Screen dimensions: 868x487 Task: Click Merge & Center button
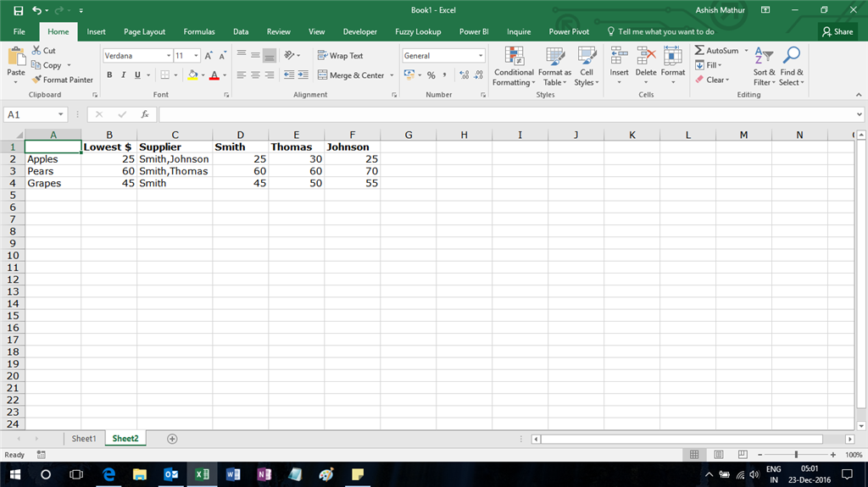[x=352, y=75]
